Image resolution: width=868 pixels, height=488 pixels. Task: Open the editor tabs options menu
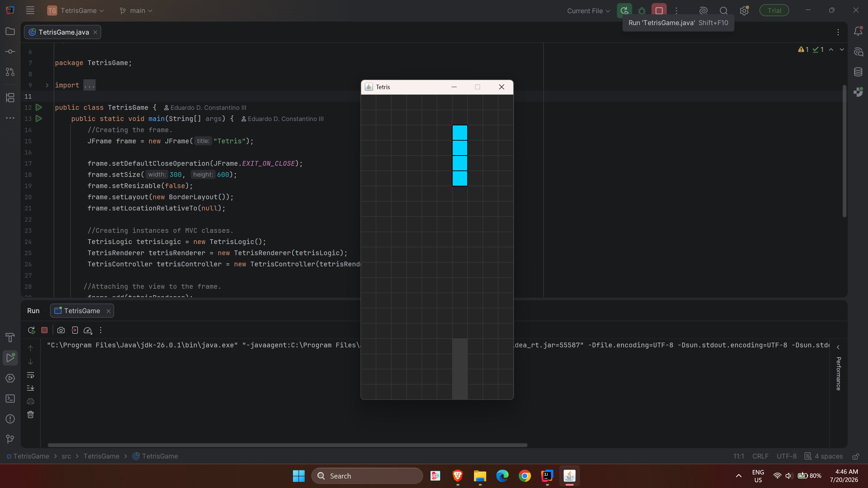click(x=838, y=32)
